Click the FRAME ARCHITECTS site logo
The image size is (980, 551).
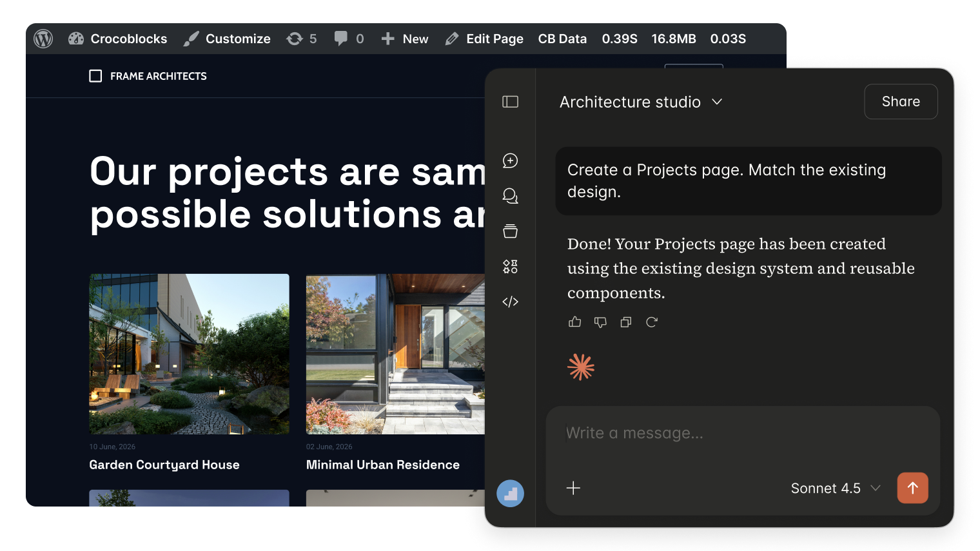point(148,76)
